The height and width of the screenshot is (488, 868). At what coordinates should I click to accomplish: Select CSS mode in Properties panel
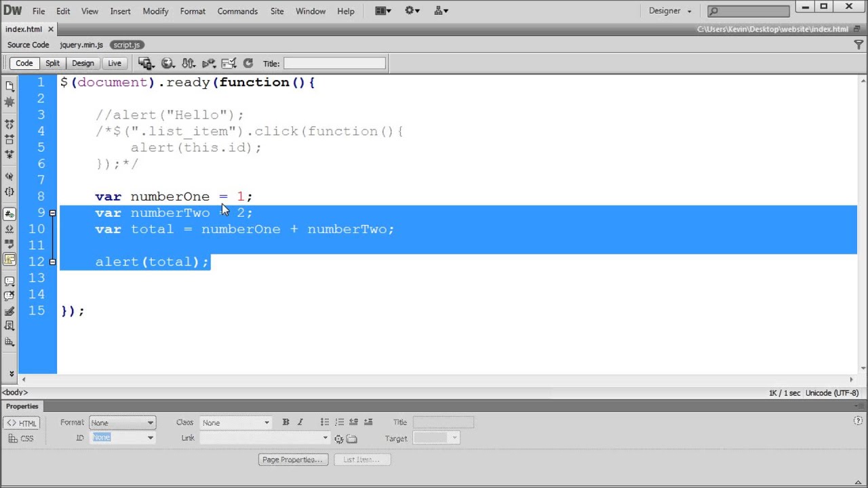22,439
